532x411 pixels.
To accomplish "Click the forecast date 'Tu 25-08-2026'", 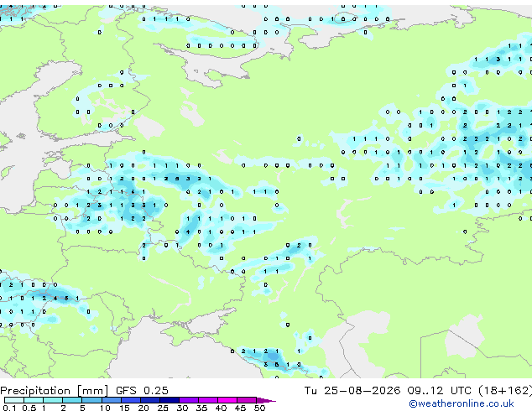I will [x=352, y=390].
